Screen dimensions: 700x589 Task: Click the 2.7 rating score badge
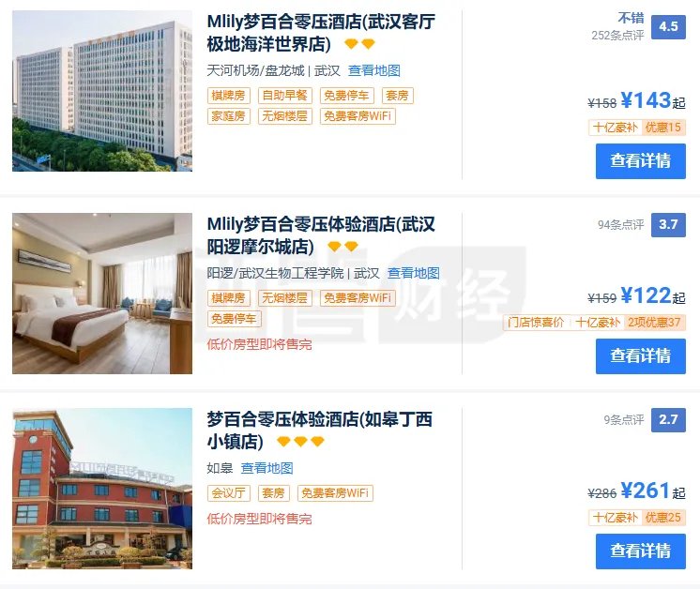668,420
